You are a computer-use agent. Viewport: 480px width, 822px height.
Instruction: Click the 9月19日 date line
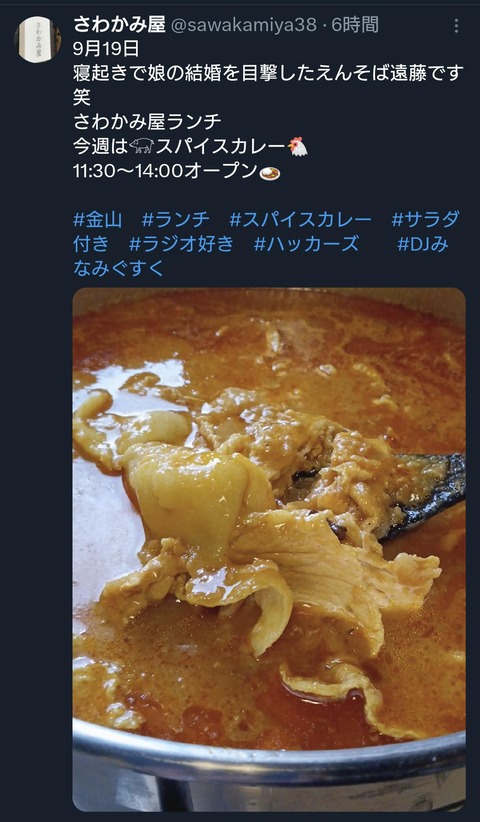pyautogui.click(x=106, y=49)
